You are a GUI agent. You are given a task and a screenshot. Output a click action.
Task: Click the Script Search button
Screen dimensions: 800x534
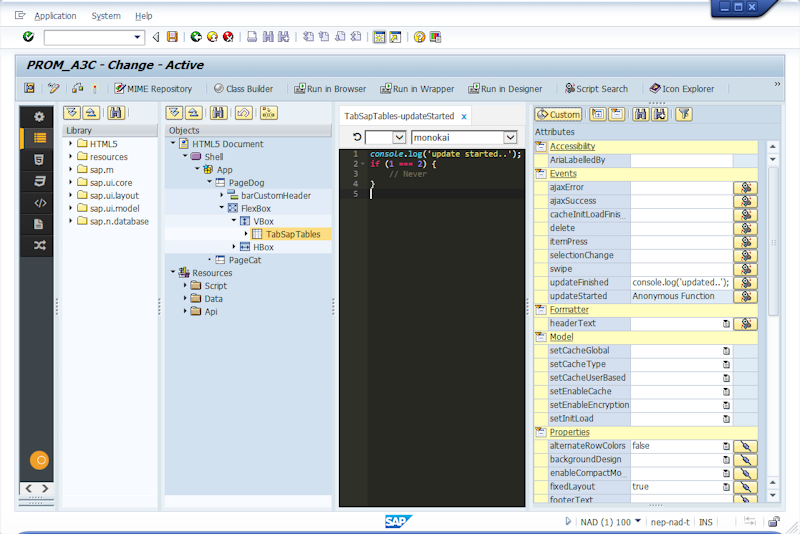(596, 89)
